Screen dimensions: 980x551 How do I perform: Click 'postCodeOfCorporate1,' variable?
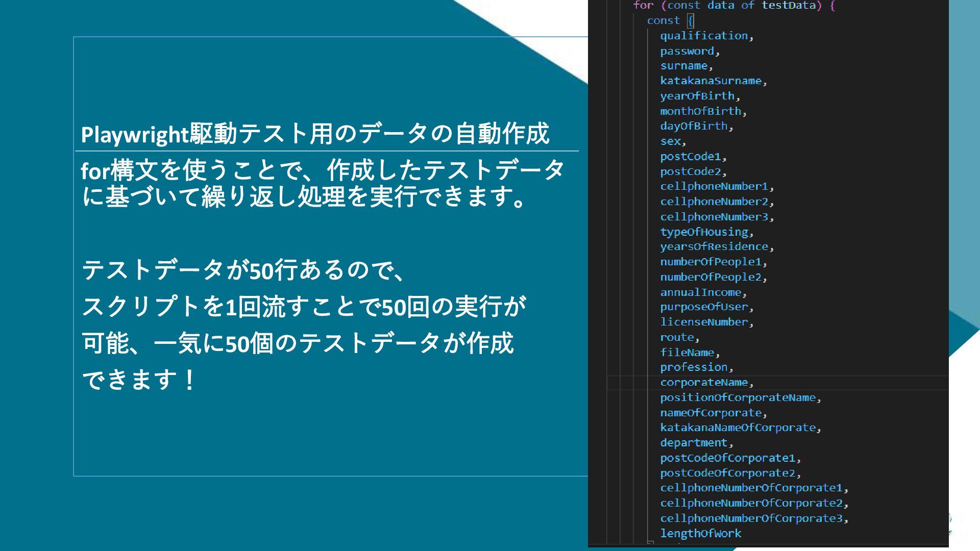730,458
